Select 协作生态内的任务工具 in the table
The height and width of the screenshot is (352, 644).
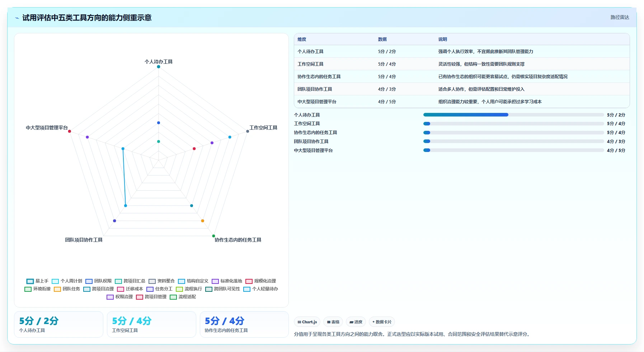tap(319, 77)
